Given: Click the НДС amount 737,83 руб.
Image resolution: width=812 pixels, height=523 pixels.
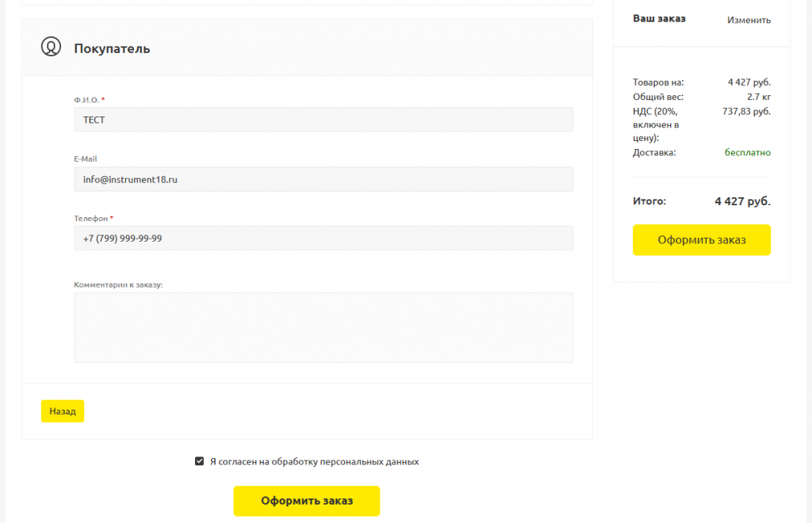Looking at the screenshot, I should [746, 111].
